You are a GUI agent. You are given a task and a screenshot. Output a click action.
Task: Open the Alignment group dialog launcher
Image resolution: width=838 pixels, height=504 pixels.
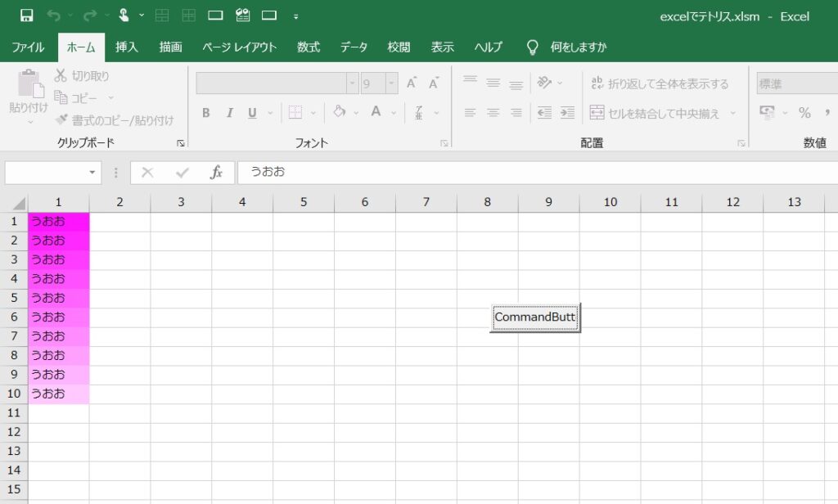[x=741, y=143]
